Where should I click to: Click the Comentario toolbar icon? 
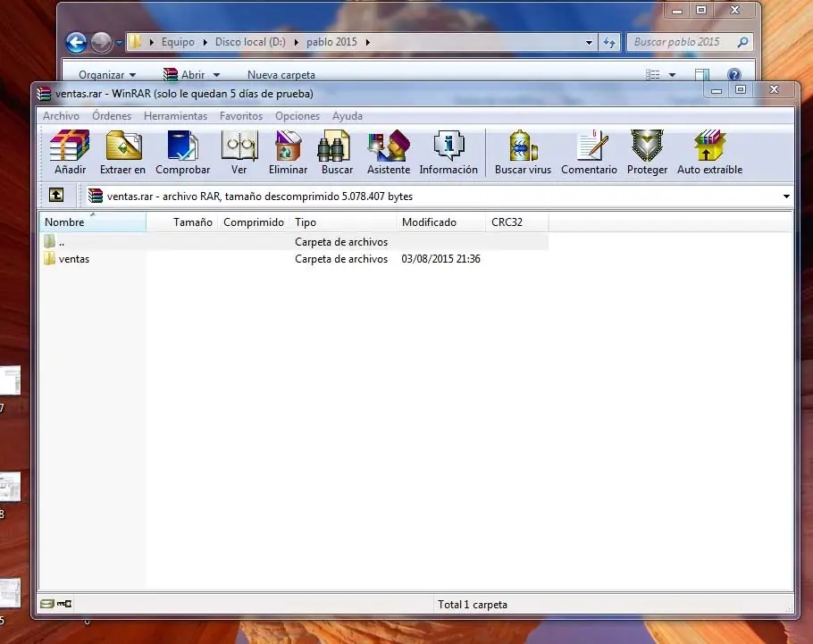pos(589,153)
